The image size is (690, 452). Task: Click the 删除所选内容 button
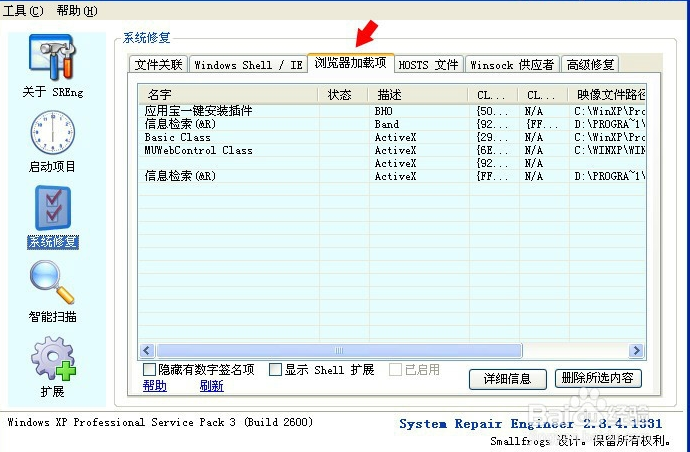[x=598, y=378]
